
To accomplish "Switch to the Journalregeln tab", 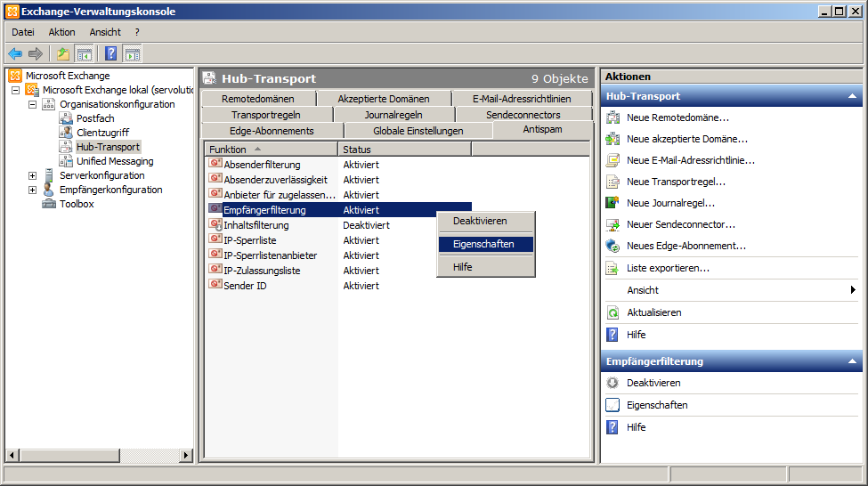I will [x=394, y=115].
